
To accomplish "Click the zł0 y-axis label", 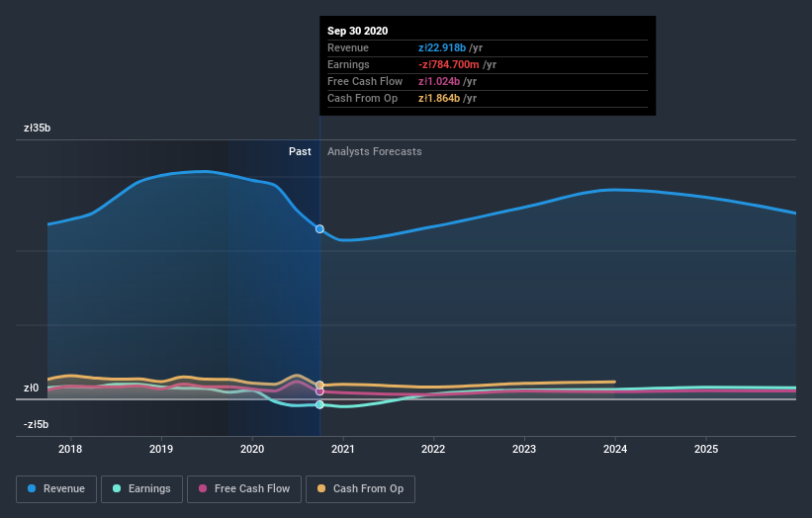I will pos(31,388).
